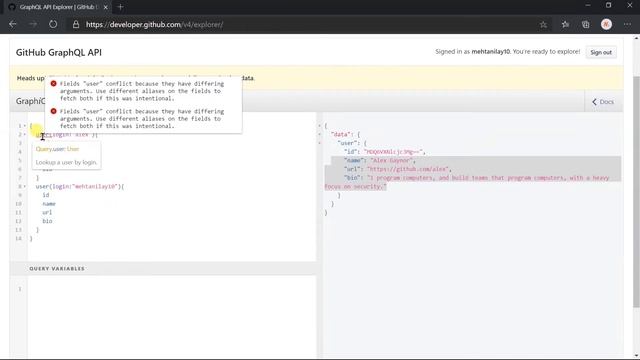The height and width of the screenshot is (360, 640).
Task: Open a new browser tab
Action: pos(120,7)
